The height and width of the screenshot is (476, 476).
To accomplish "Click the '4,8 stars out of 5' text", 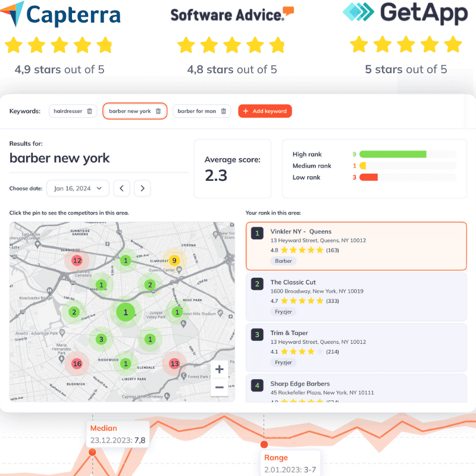I will coord(232,70).
